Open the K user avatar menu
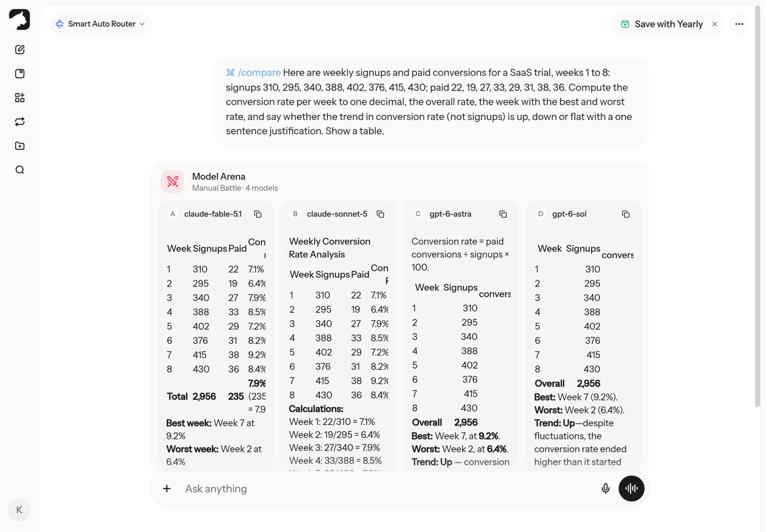 pyautogui.click(x=19, y=510)
